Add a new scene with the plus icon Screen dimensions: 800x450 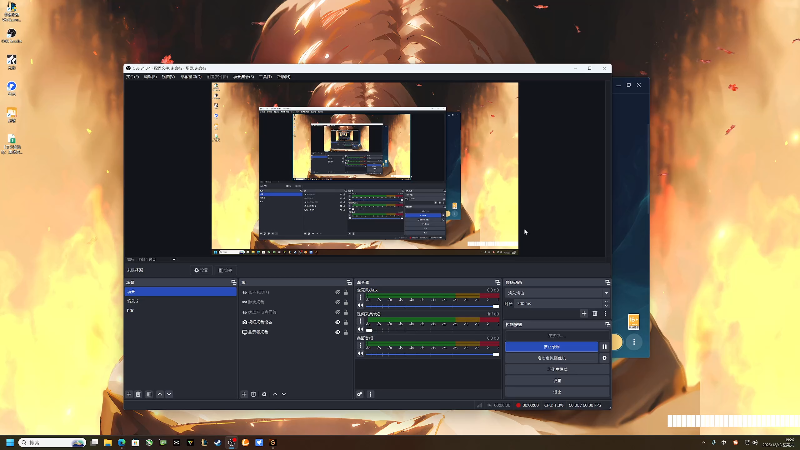tap(129, 394)
